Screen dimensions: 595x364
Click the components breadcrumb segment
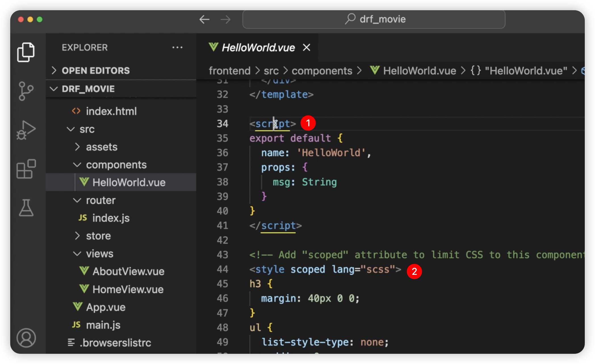pyautogui.click(x=322, y=71)
